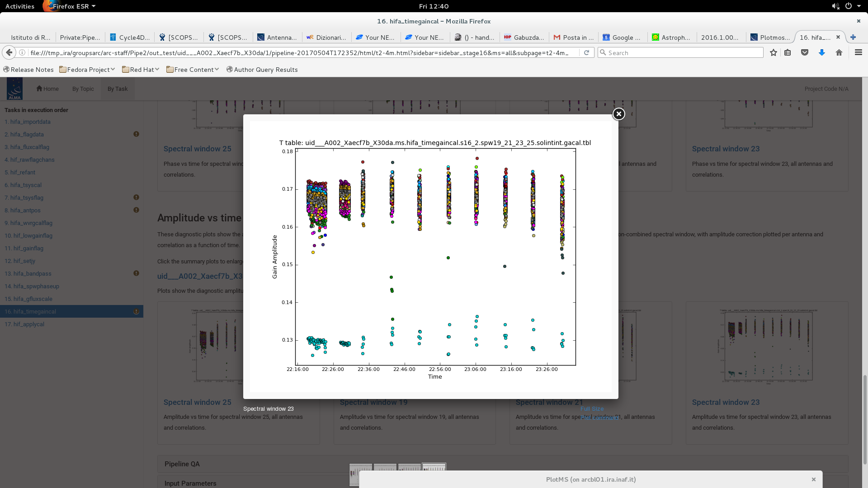Expand Red Hat bookmarks folder
The image size is (868, 488).
pyautogui.click(x=141, y=69)
